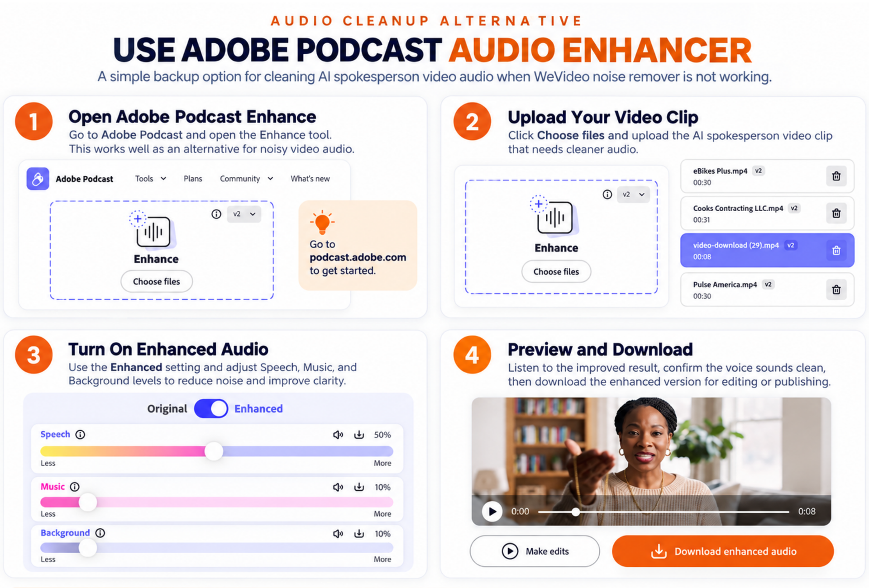Image resolution: width=869 pixels, height=588 pixels.
Task: Delete Cooks Contracting LLC.mp4 with trash icon
Action: 836,213
